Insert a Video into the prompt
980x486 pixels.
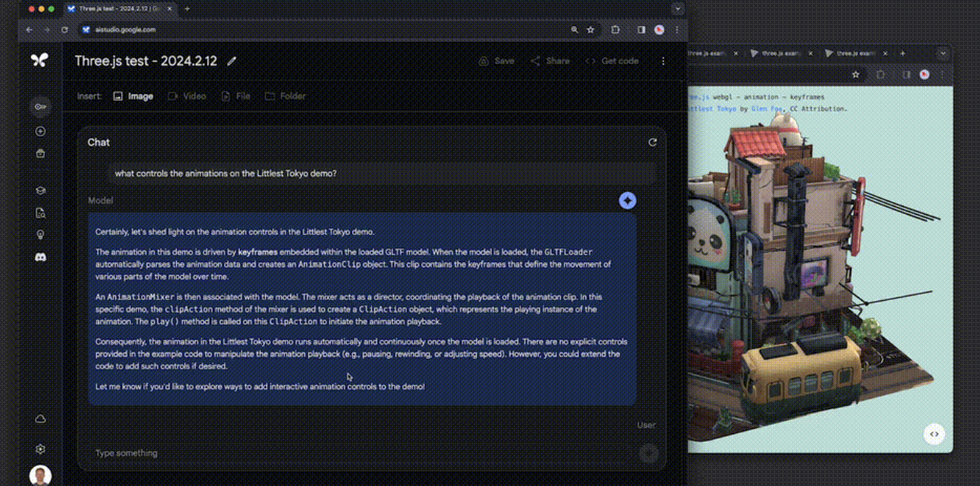(187, 96)
